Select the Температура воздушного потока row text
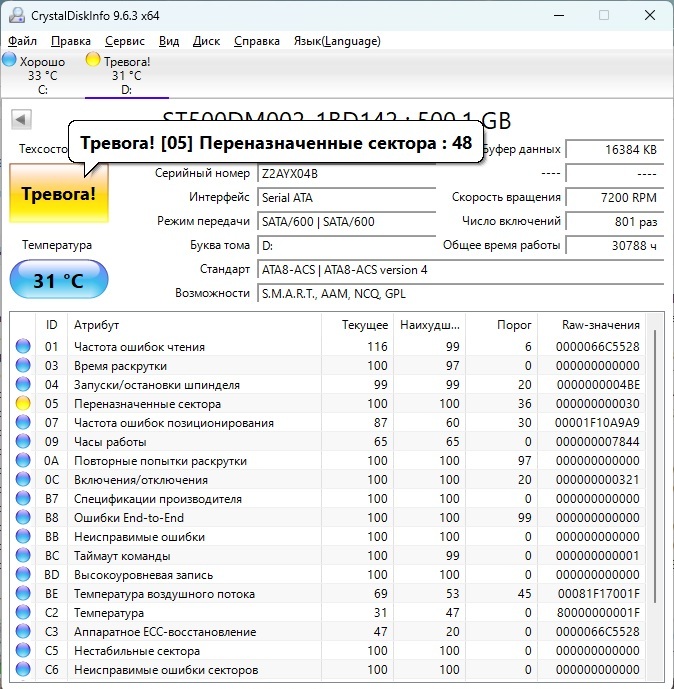The height and width of the screenshot is (689, 674). click(x=164, y=594)
